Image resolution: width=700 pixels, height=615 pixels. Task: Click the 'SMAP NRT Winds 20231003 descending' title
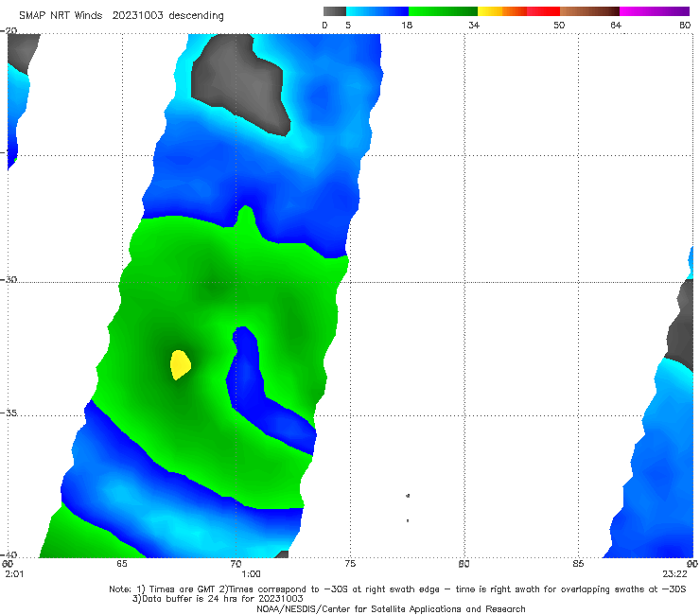tap(121, 15)
